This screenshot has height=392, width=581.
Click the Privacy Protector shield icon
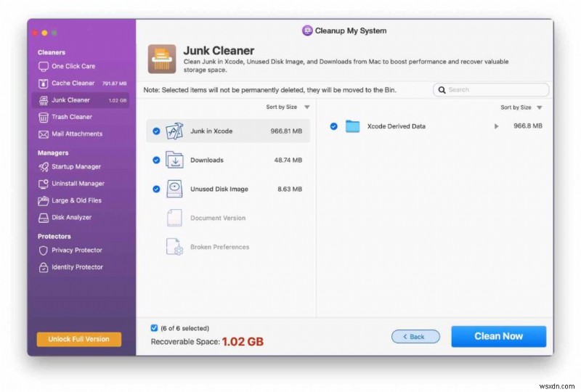44,250
